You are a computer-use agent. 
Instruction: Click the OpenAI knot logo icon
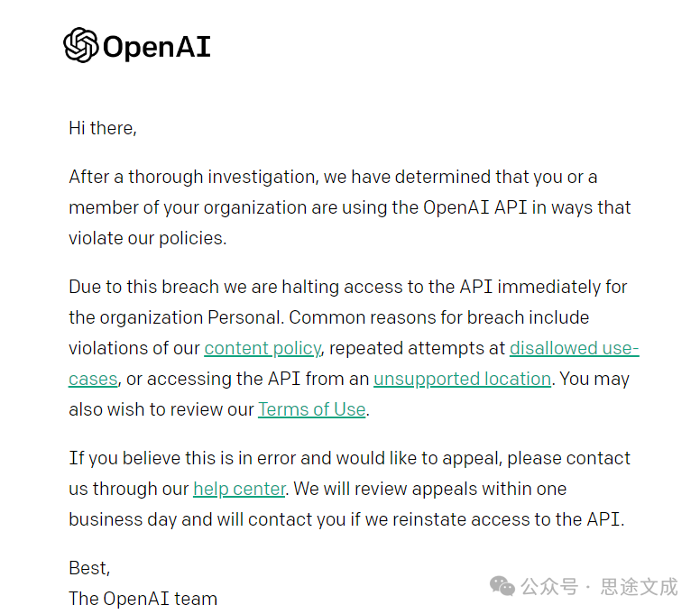(80, 45)
